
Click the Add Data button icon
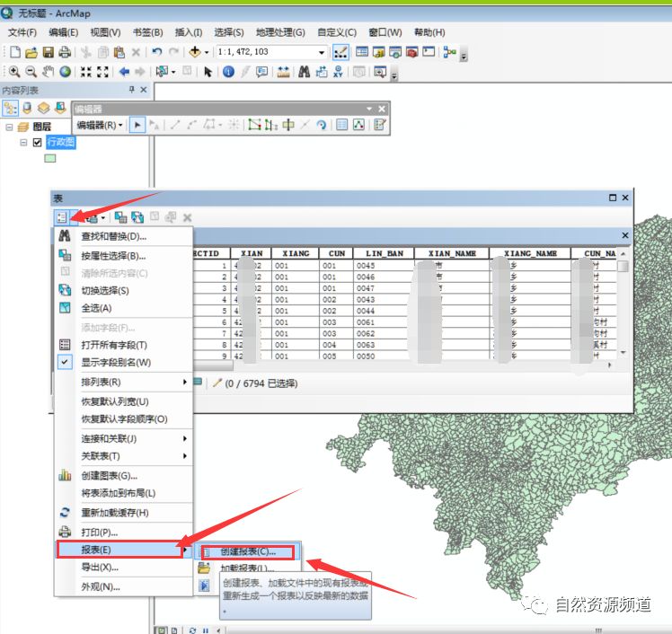195,52
